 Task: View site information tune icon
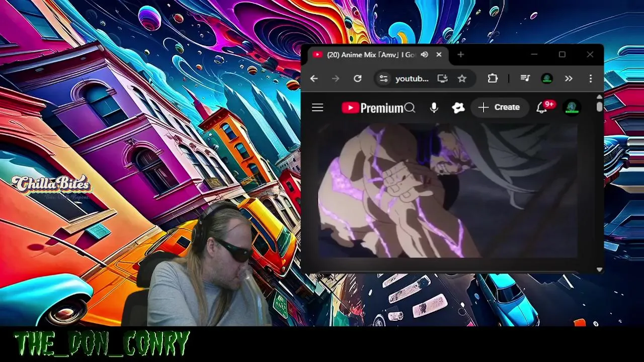384,78
